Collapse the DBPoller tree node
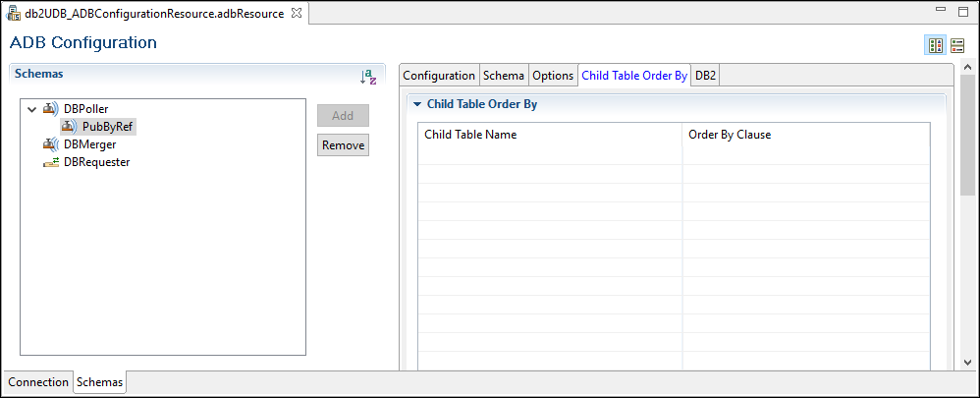The width and height of the screenshot is (980, 398). tap(32, 108)
